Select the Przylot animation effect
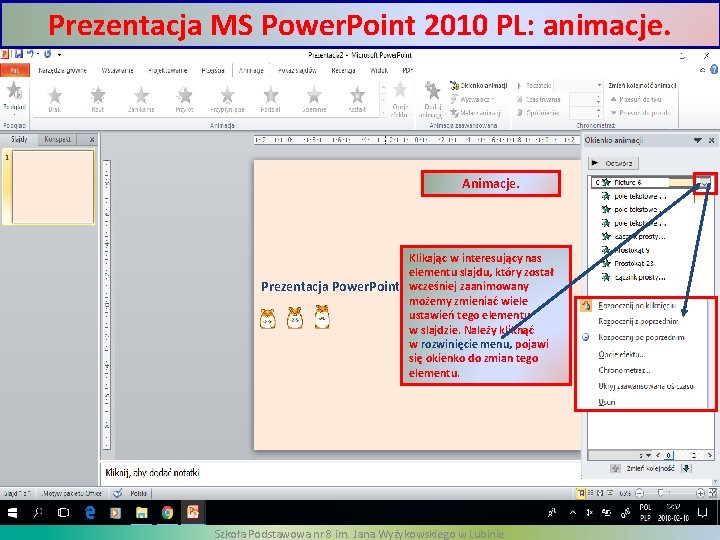The image size is (720, 540). coord(184,100)
